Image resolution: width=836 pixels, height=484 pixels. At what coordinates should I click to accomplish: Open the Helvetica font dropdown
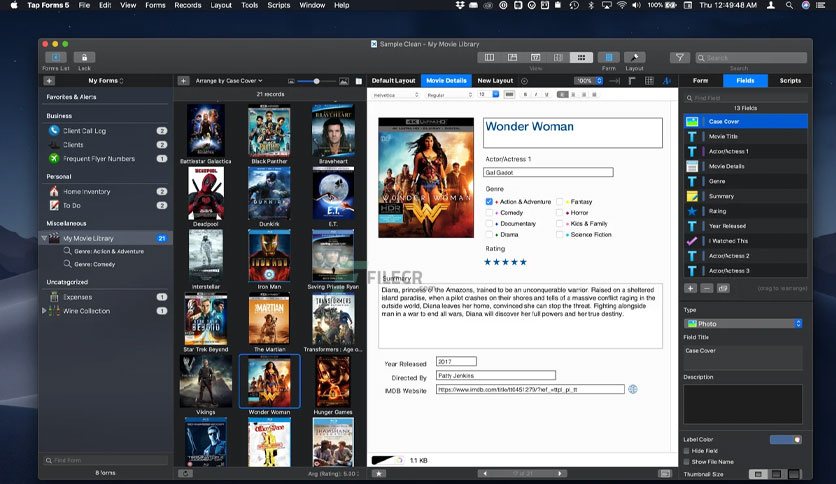pos(396,95)
